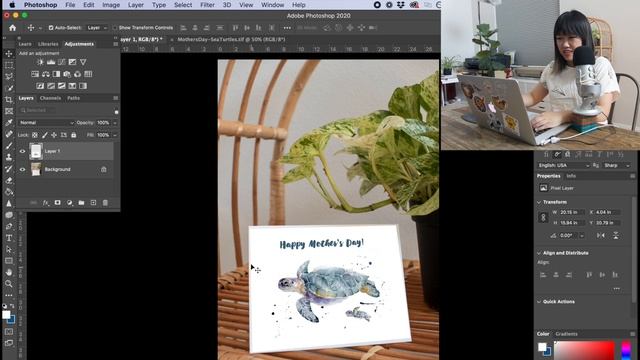Create a new layer group folder
The height and width of the screenshot is (360, 640).
click(x=81, y=203)
